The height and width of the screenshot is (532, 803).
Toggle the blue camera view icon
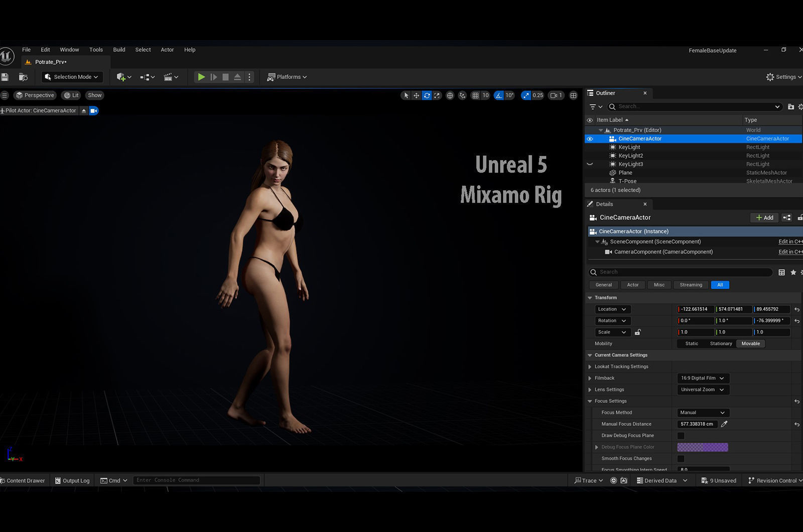pos(94,110)
